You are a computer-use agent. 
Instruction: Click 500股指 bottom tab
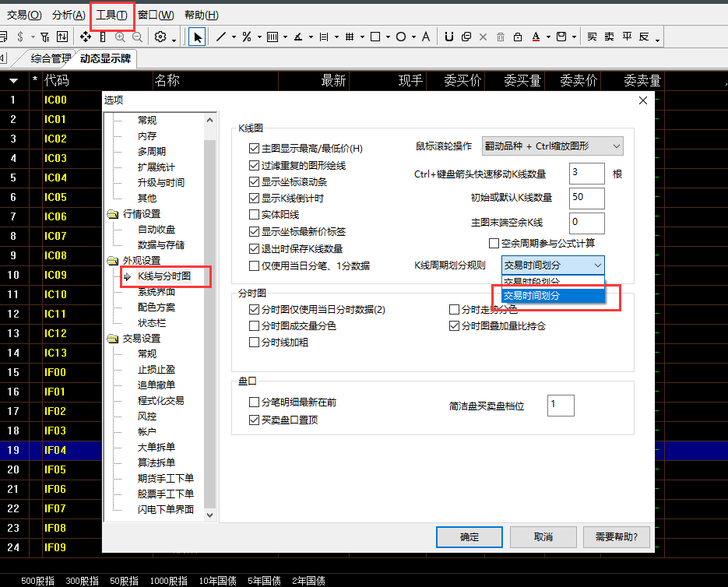[37, 581]
